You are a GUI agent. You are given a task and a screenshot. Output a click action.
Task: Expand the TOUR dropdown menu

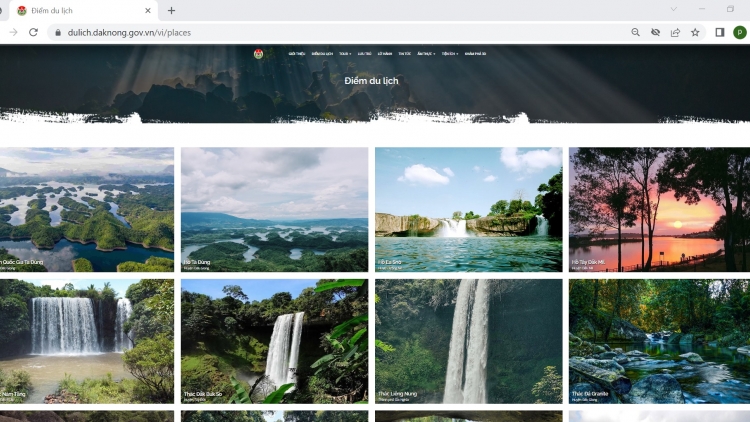tap(345, 53)
